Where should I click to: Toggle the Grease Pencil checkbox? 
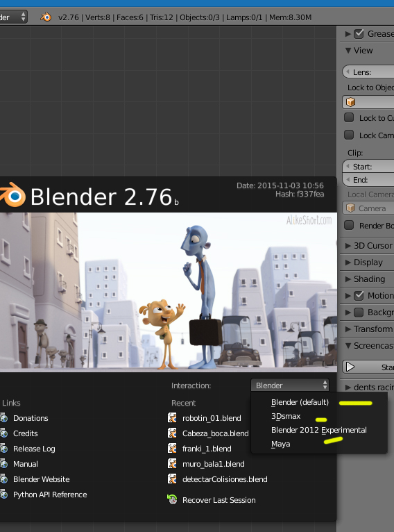[x=359, y=33]
